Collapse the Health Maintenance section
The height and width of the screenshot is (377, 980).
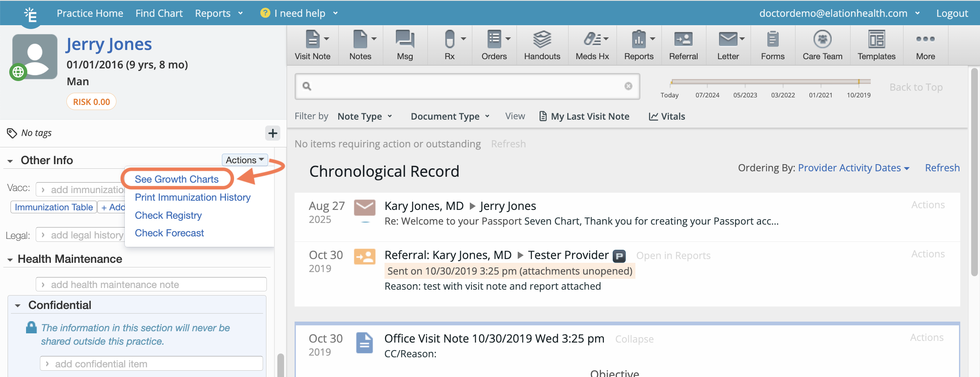[x=10, y=260]
